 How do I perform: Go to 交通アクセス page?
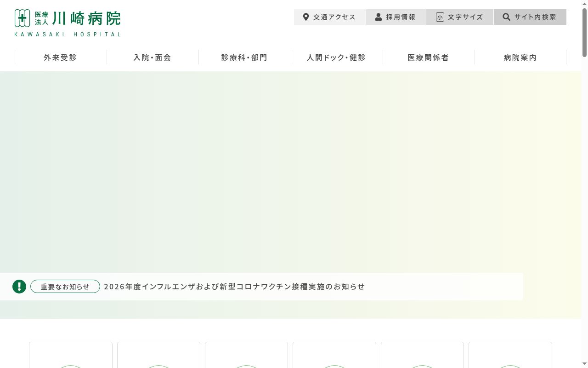coord(330,17)
